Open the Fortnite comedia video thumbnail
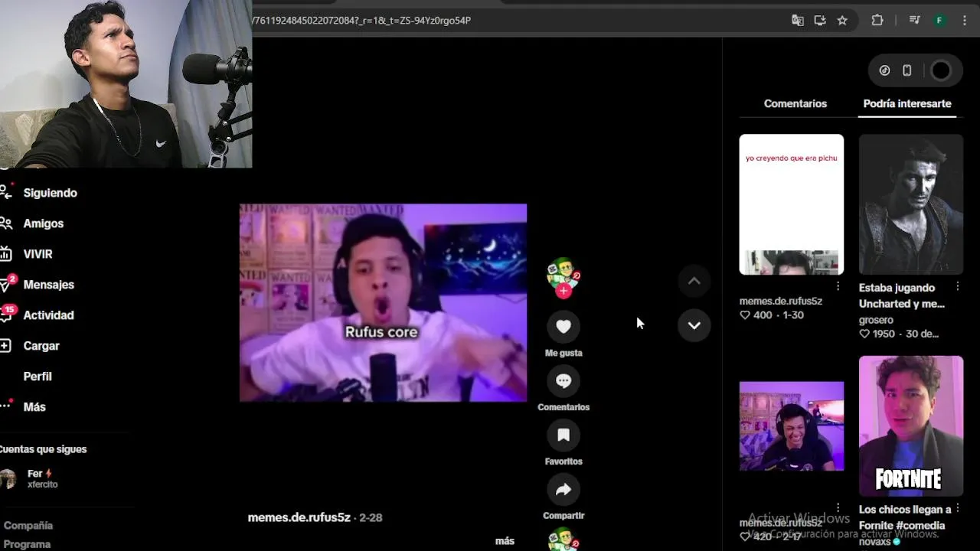 pos(911,425)
